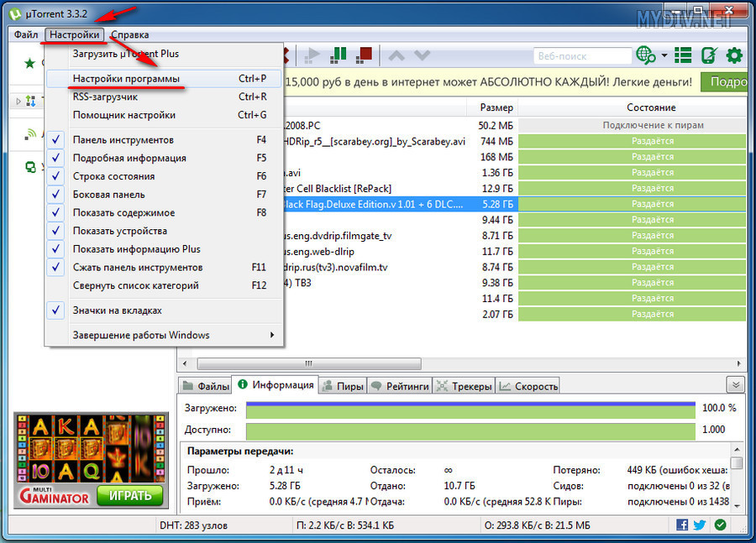Click the horizontal scrollbar left arrow

(185, 363)
